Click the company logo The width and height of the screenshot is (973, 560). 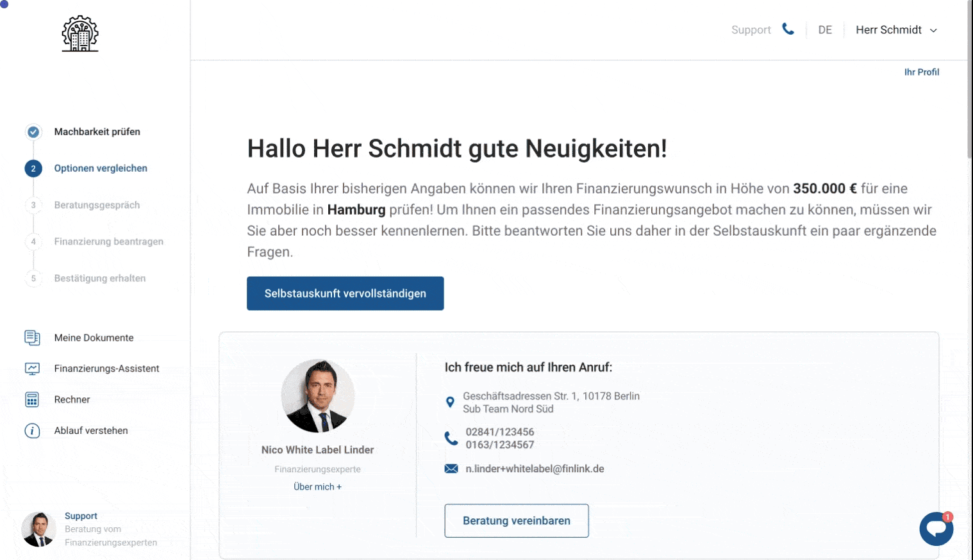(79, 34)
